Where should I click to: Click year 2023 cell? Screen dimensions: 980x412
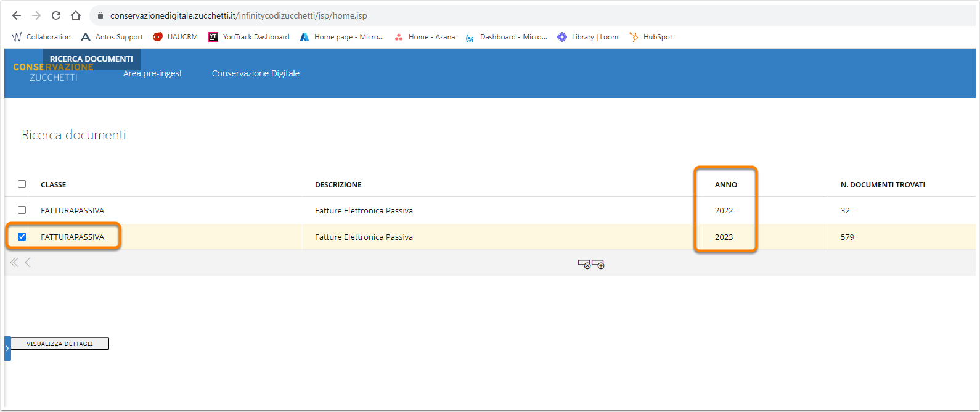pyautogui.click(x=724, y=237)
